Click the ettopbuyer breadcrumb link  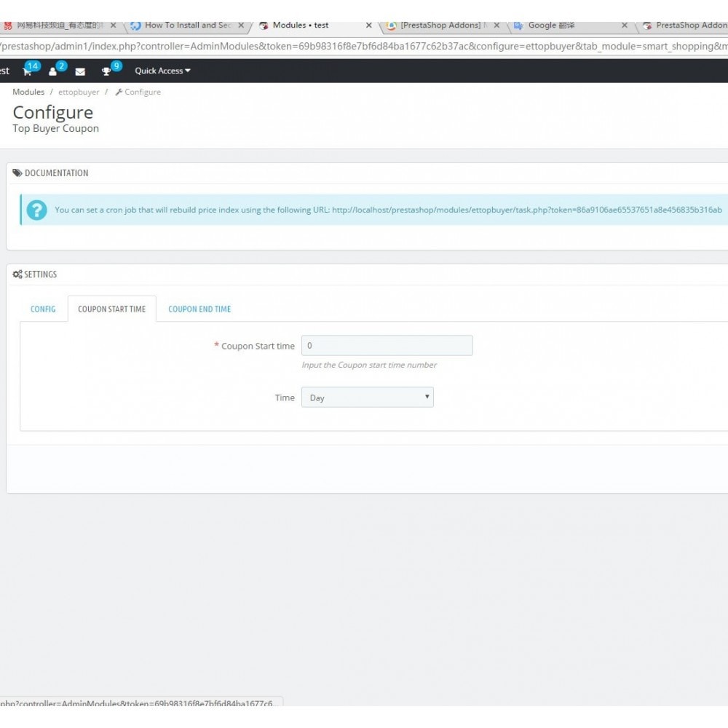[x=79, y=92]
